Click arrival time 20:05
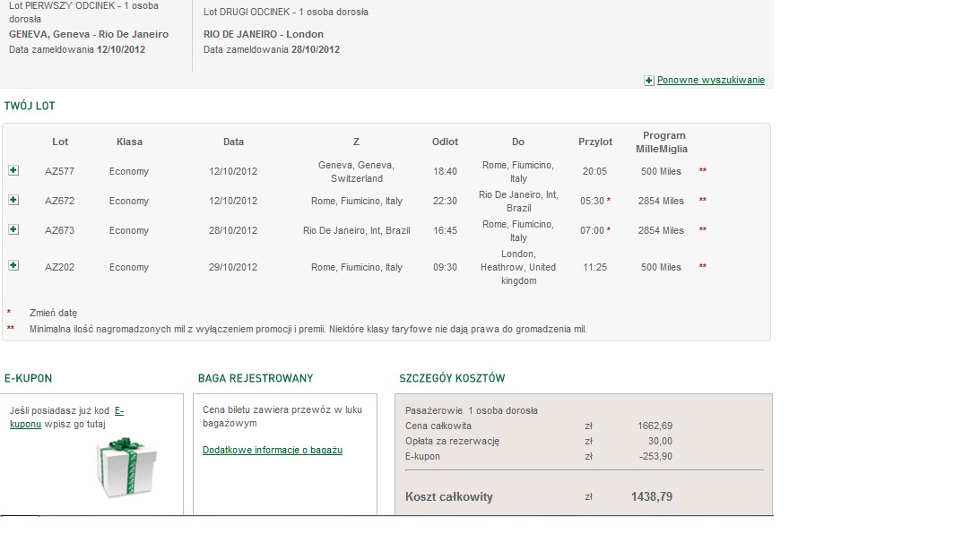This screenshot has height=551, width=980. coord(594,171)
